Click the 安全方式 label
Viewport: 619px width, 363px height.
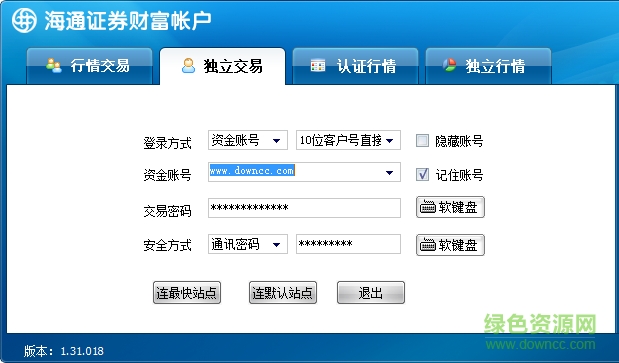point(167,245)
